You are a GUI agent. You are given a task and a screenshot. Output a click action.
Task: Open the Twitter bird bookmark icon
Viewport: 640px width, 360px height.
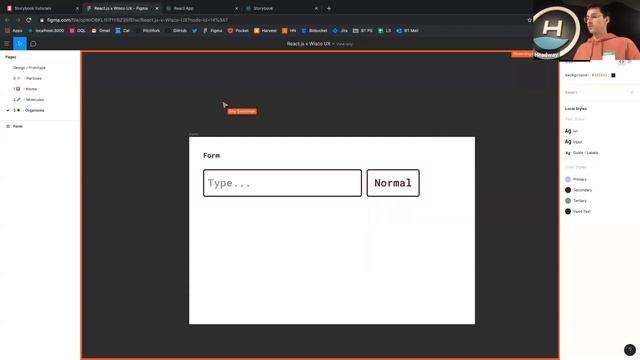point(195,31)
